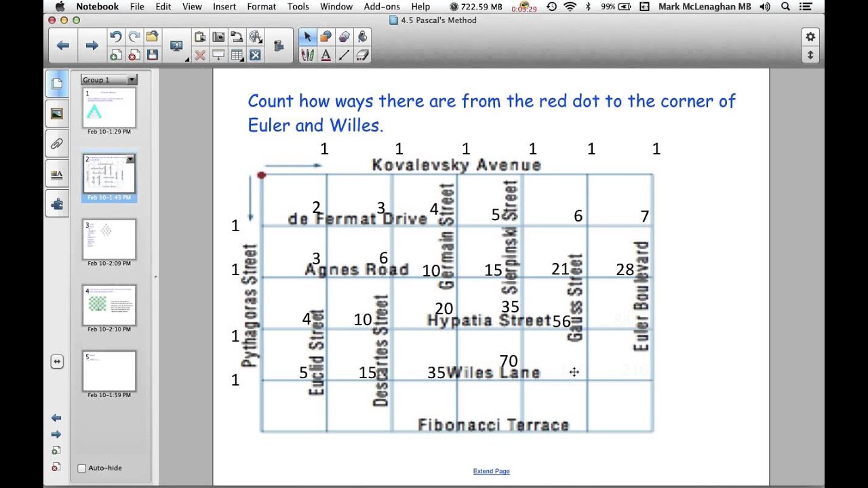Select the Shapes tool
The width and height of the screenshot is (868, 488).
(x=325, y=37)
